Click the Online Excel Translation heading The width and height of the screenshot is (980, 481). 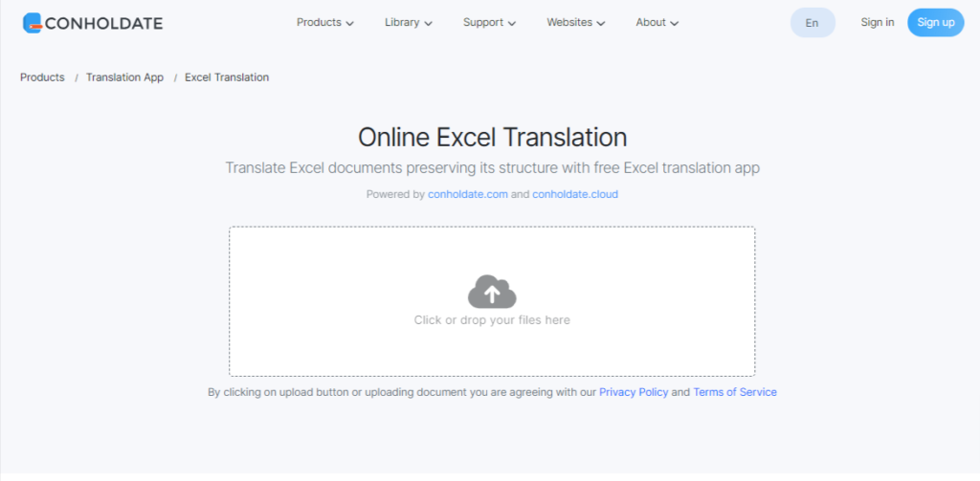[492, 137]
